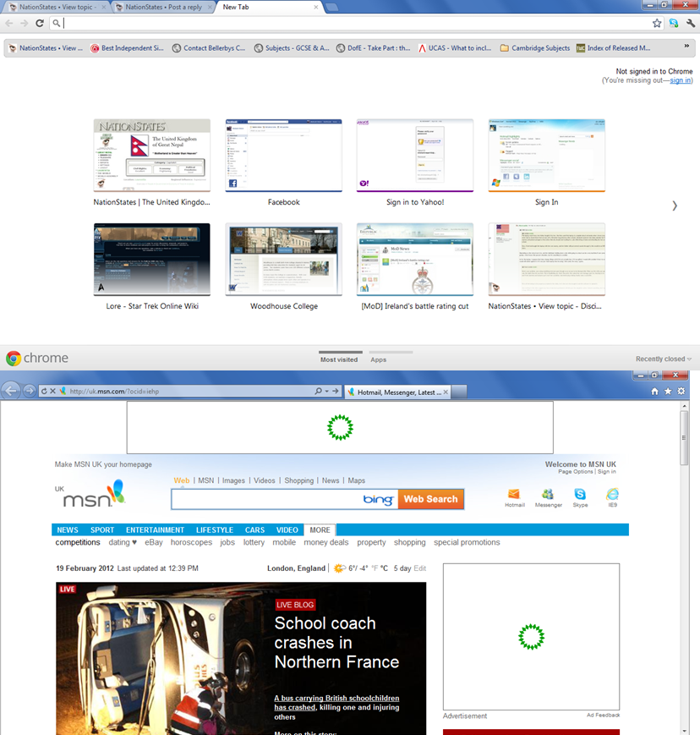Open the Woodhouse College thumbnail
The image size is (700, 735).
click(x=283, y=260)
